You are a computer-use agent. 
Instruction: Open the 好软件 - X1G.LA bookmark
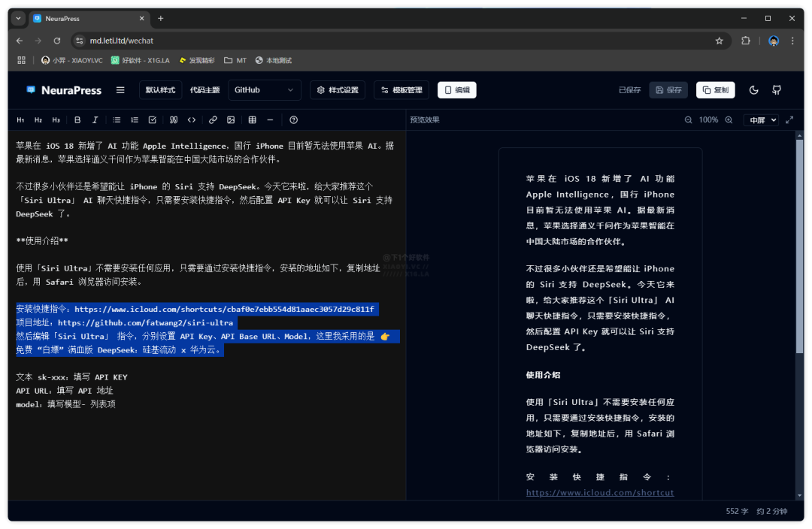[x=141, y=61]
